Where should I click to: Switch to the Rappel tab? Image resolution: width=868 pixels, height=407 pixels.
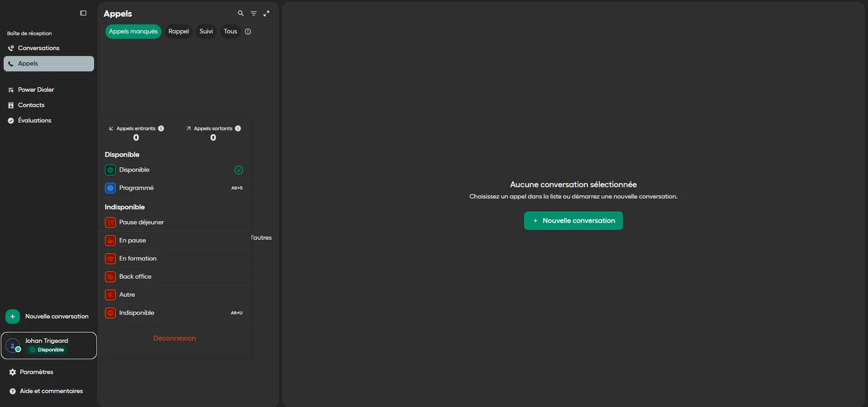coord(178,31)
